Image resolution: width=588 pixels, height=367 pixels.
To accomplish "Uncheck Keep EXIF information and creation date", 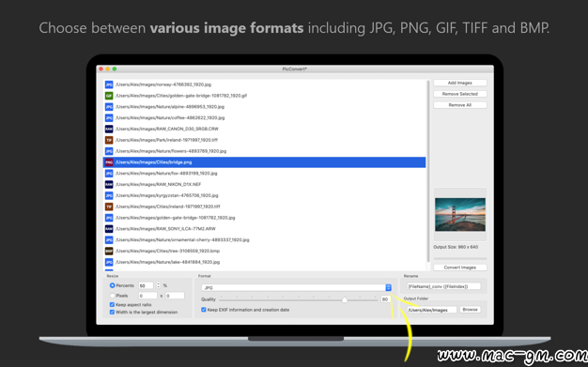I will pos(204,310).
